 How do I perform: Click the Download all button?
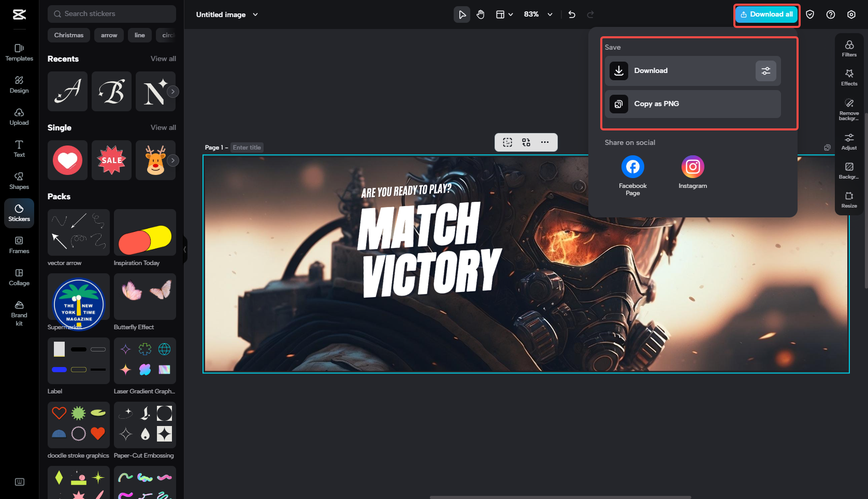(766, 14)
